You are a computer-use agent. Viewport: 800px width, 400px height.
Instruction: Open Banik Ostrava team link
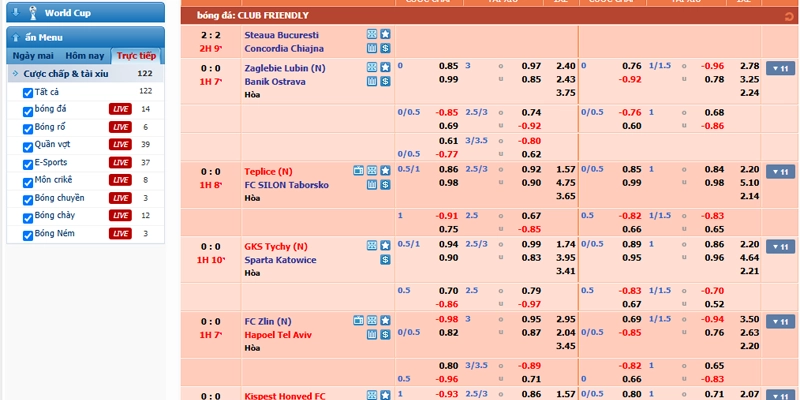pos(275,82)
